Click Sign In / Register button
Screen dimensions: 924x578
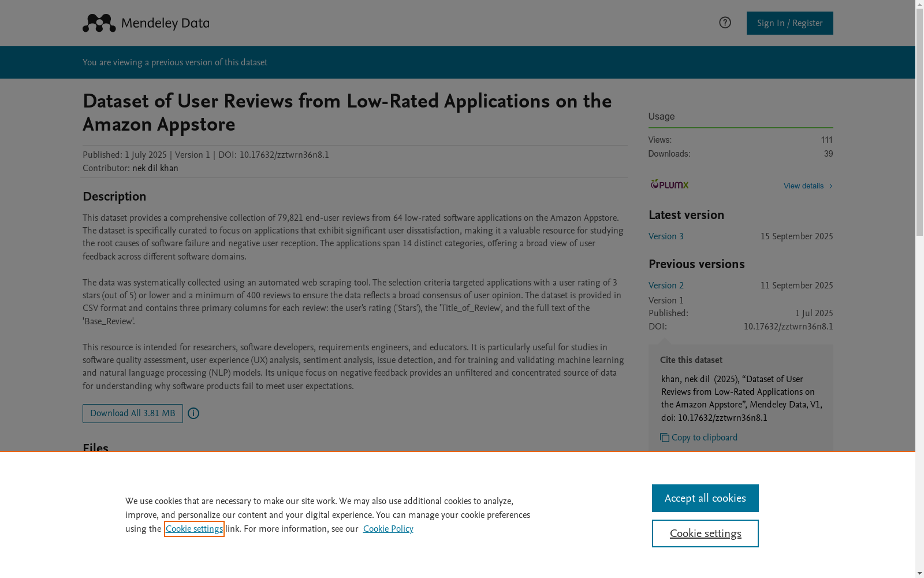(789, 23)
